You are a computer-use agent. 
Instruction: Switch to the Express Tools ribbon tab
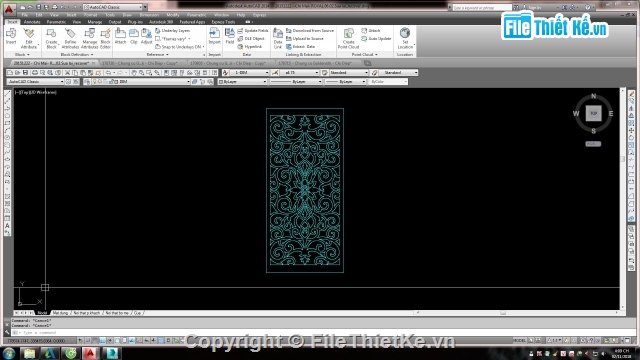pyautogui.click(x=223, y=22)
